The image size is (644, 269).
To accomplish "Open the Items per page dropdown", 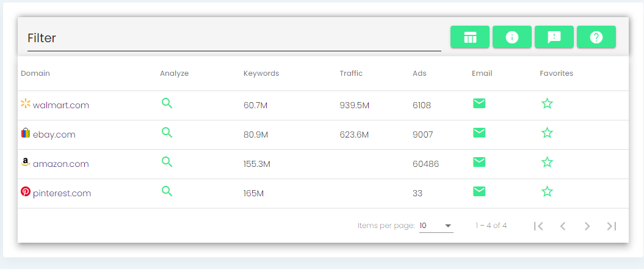I will (x=436, y=226).
